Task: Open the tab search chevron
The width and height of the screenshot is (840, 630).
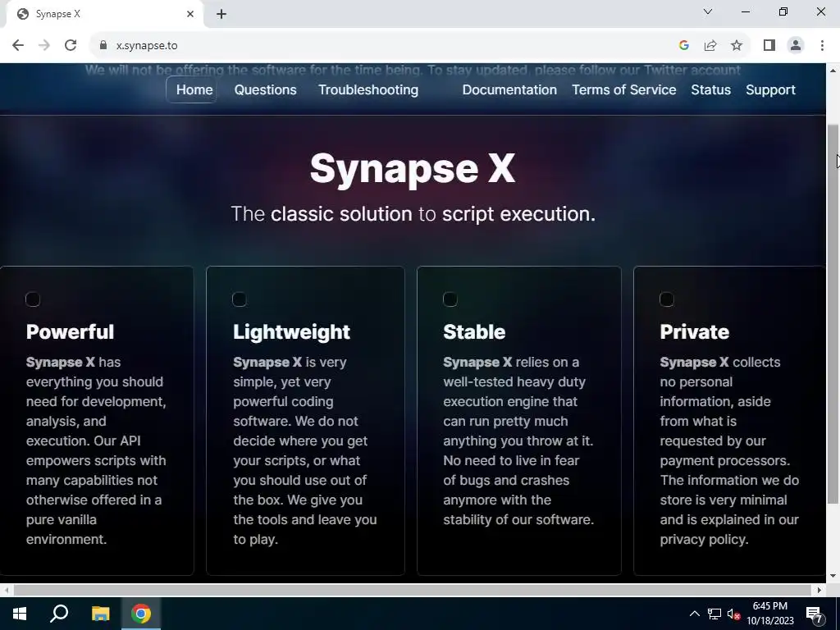Action: click(x=708, y=11)
